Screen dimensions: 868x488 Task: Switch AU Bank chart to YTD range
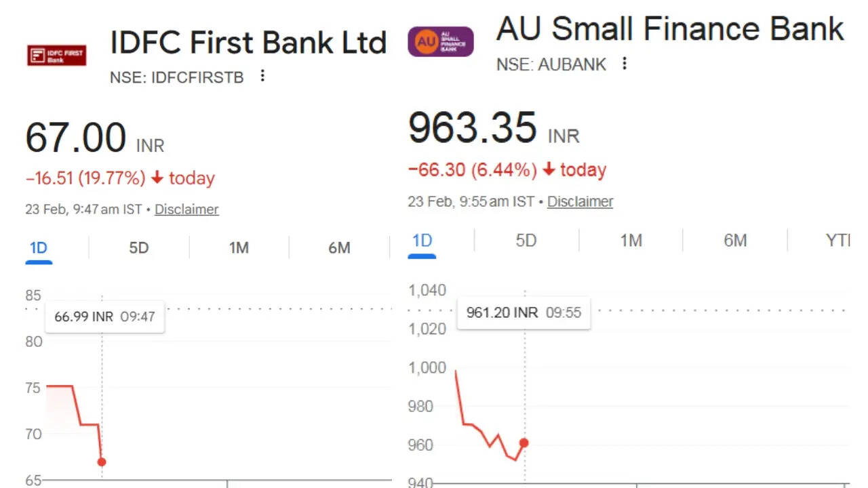[x=837, y=241]
